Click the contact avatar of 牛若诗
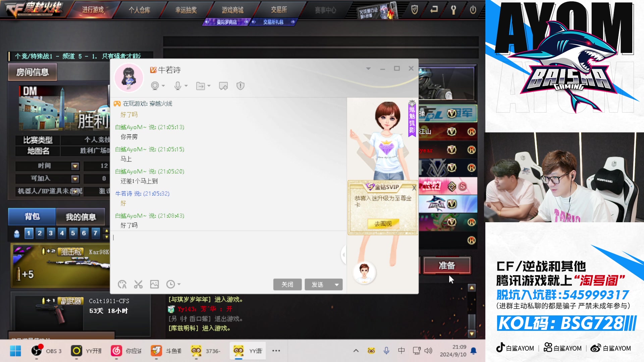The height and width of the screenshot is (362, 644). click(x=129, y=78)
